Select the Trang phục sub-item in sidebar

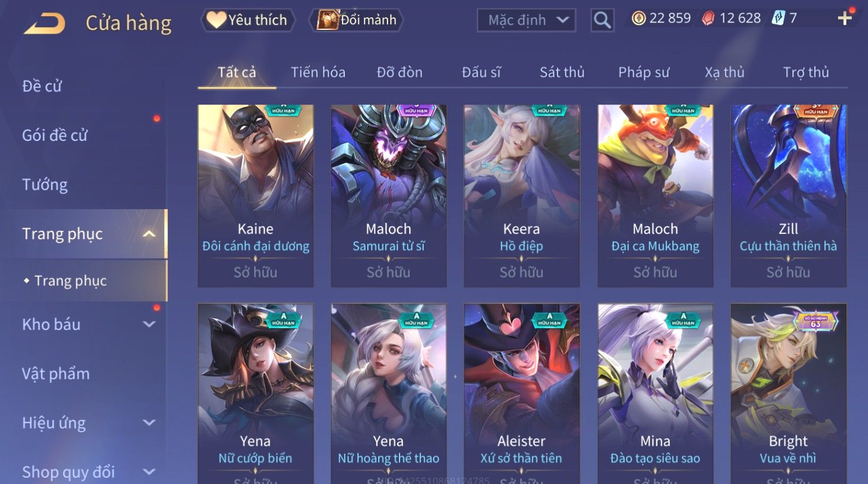coord(70,281)
